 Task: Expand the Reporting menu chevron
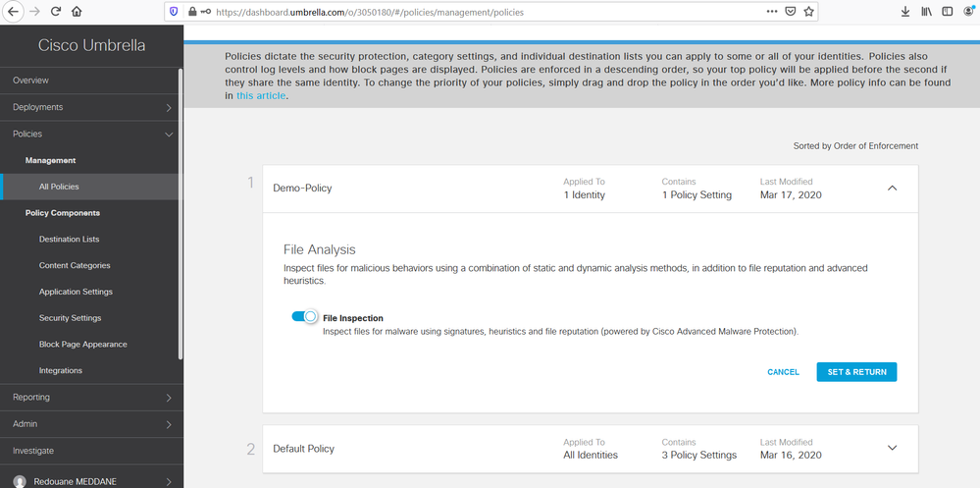tap(169, 398)
